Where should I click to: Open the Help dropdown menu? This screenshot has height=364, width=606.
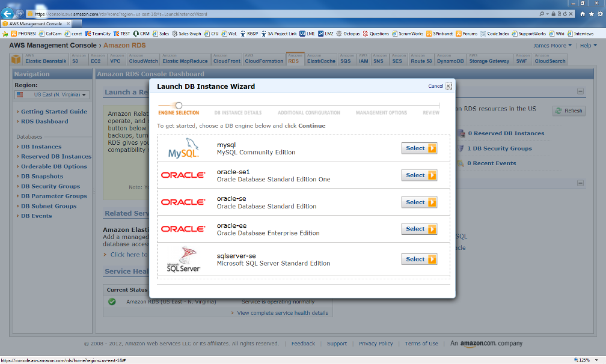588,46
